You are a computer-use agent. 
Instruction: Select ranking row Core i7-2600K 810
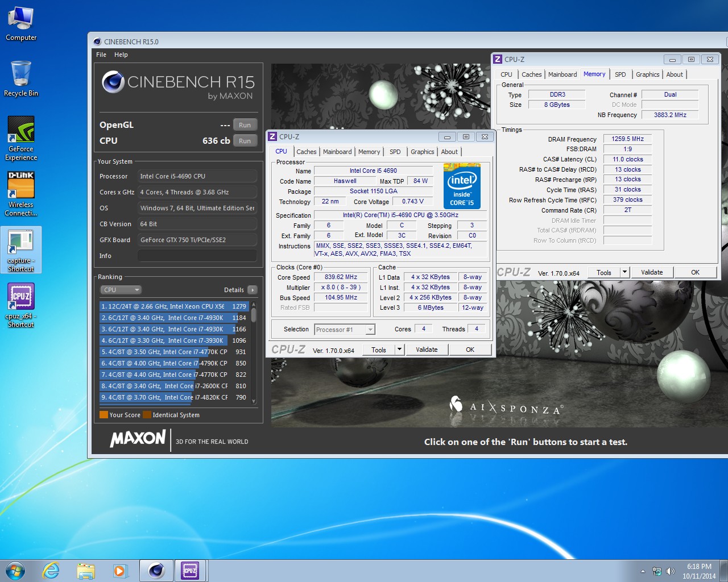(174, 386)
